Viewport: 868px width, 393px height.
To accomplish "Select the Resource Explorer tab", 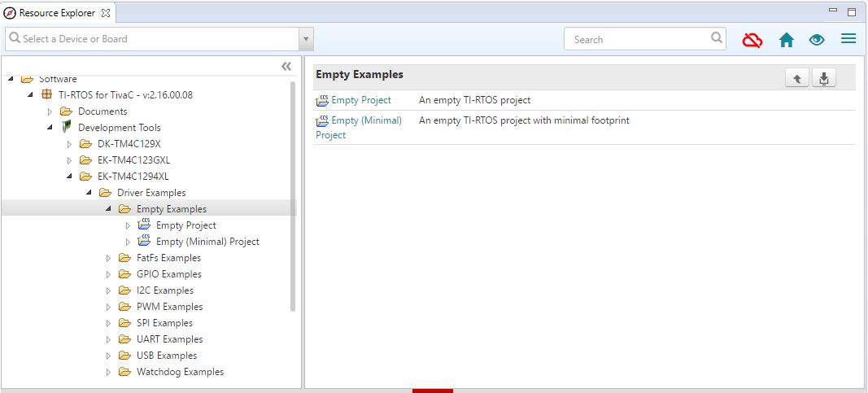I will (x=59, y=13).
